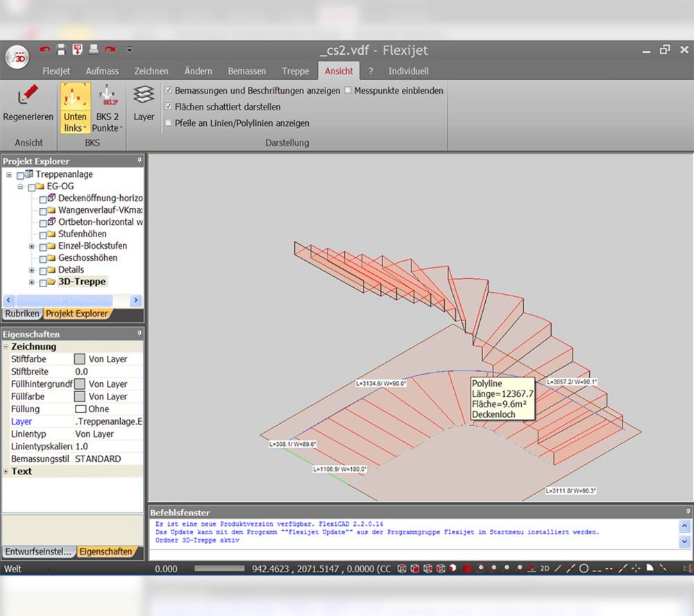
Task: Enable Pfeile an Linien/Polylinien anzeigen
Action: point(168,123)
